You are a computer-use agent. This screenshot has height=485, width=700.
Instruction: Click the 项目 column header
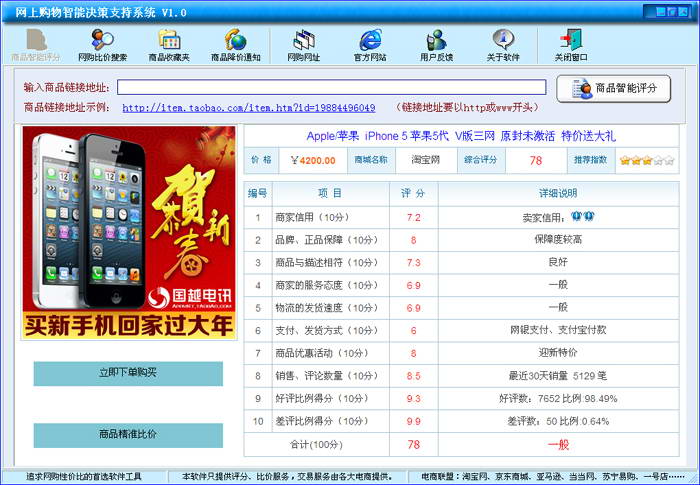[x=330, y=193]
